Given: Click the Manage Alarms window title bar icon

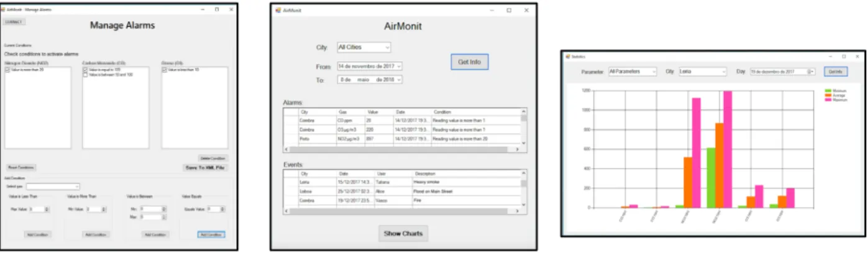Looking at the screenshot, I should click(4, 10).
